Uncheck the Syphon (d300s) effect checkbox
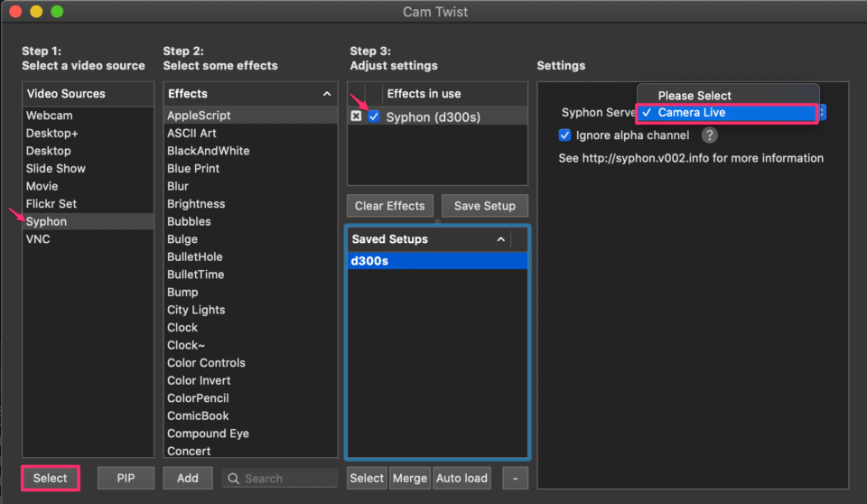 pos(374,117)
